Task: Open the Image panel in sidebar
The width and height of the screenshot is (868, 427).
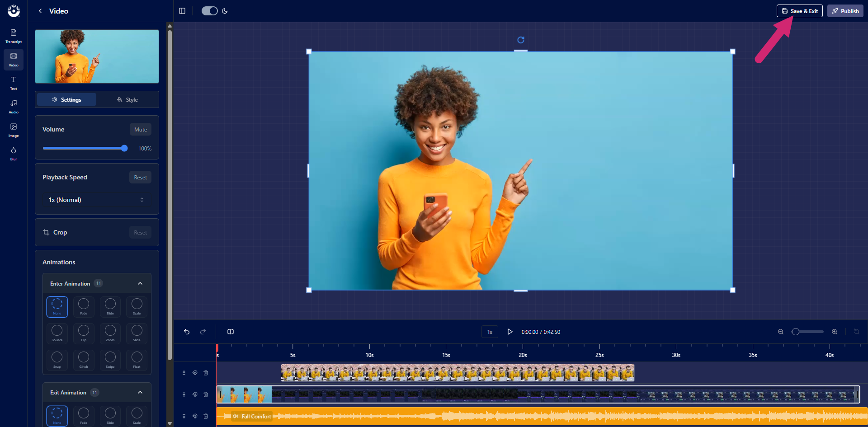Action: (14, 130)
